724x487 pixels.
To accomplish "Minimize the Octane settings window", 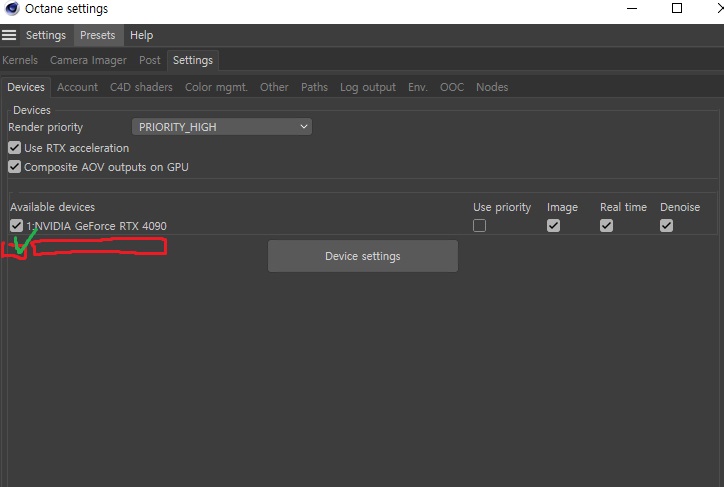I will click(632, 8).
